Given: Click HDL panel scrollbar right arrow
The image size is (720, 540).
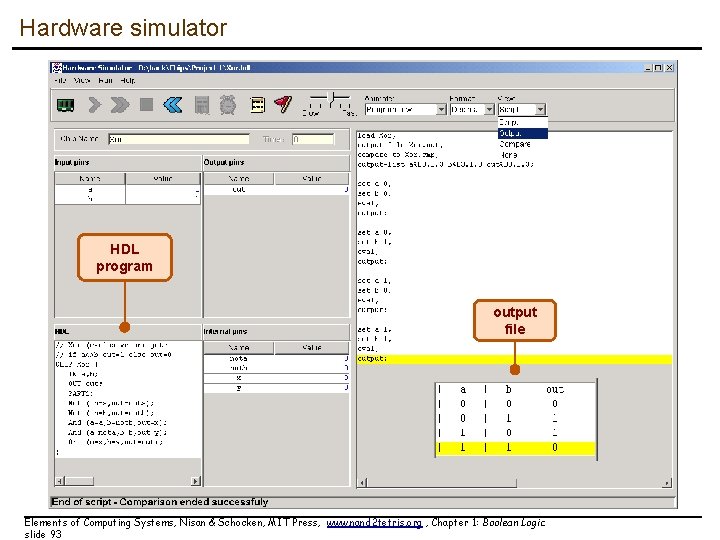Looking at the screenshot, I should [x=196, y=481].
